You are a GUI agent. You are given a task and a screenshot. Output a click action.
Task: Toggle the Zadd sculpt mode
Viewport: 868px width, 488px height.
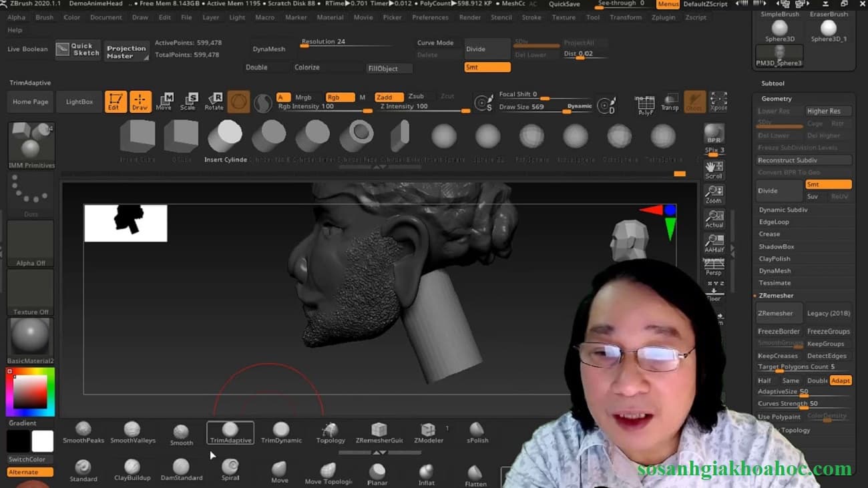(389, 97)
